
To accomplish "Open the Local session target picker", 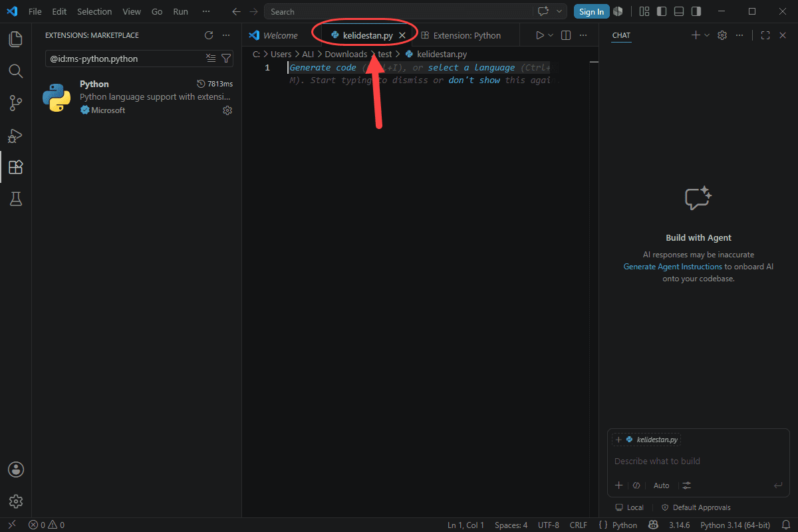I will tap(629, 507).
